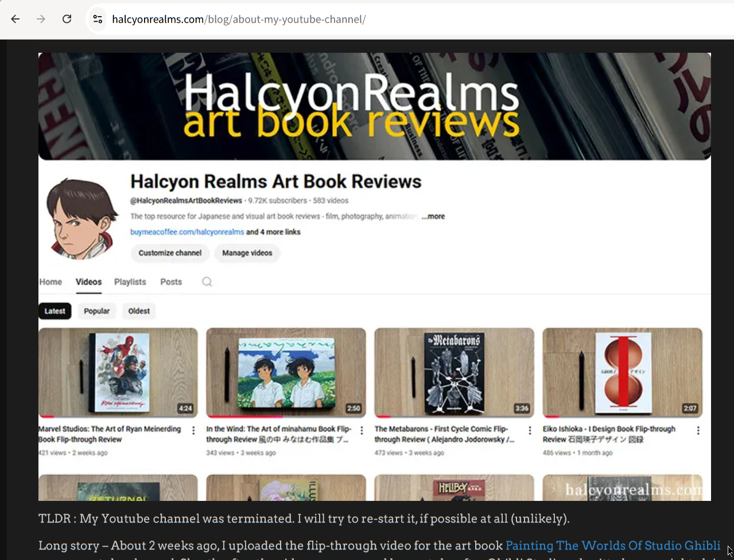This screenshot has width=734, height=560.
Task: Open the buymeacoffee.com/halcyonrealms link
Action: [187, 232]
